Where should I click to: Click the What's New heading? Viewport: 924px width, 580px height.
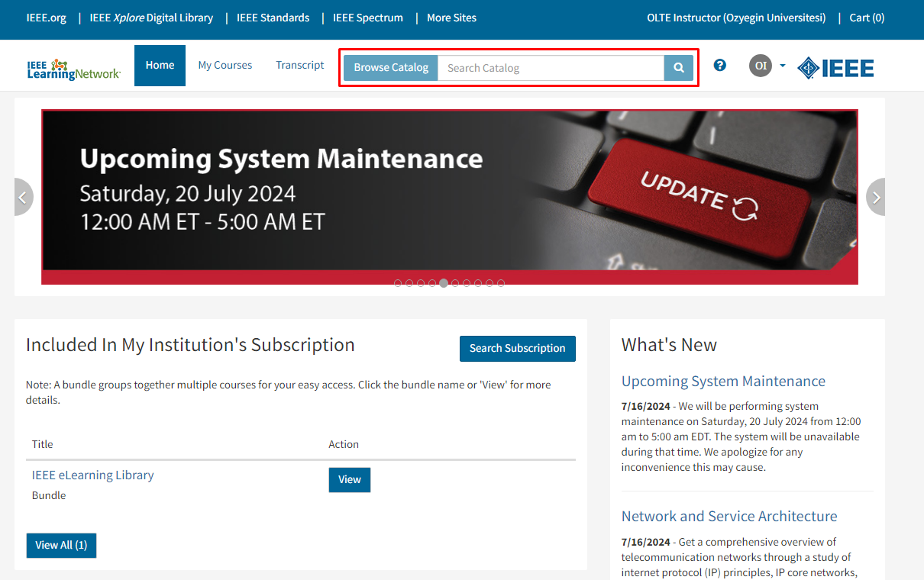669,345
